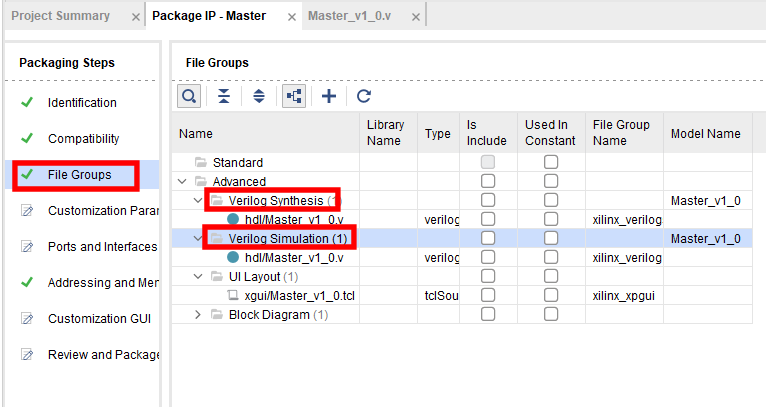766x407 pixels.
Task: Click the UI Layout folder icon
Action: click(x=217, y=277)
